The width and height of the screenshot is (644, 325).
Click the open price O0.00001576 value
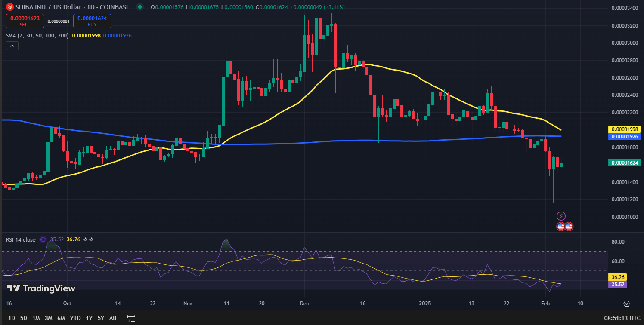(167, 7)
